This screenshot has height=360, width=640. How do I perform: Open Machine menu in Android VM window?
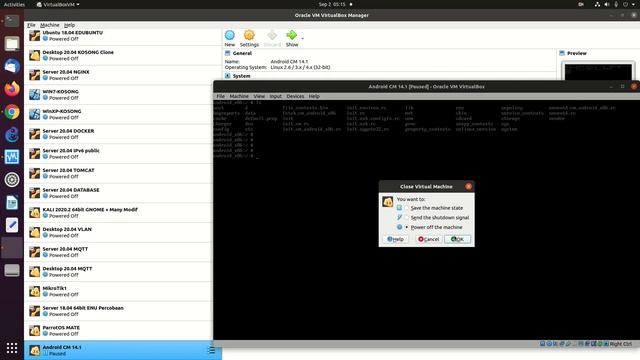coord(239,96)
